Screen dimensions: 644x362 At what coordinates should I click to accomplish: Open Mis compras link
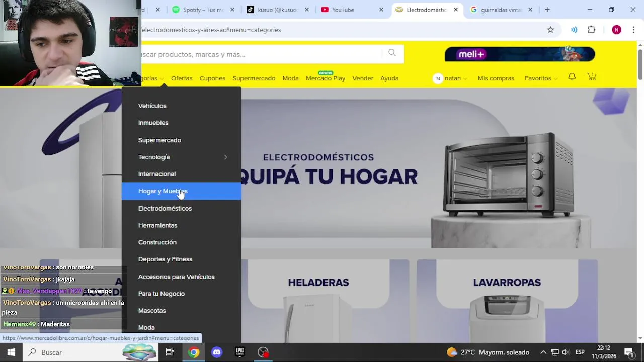click(x=496, y=78)
